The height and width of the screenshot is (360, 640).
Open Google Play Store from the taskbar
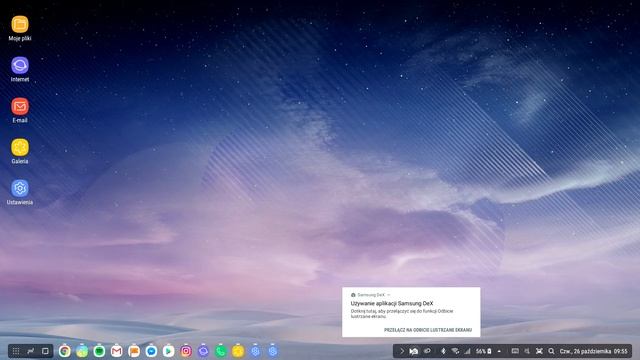click(169, 351)
